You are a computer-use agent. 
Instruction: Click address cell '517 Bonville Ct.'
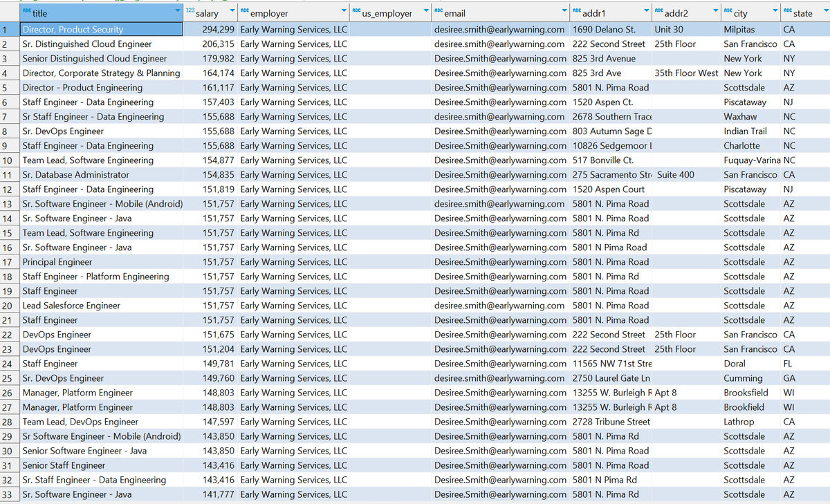[611, 160]
